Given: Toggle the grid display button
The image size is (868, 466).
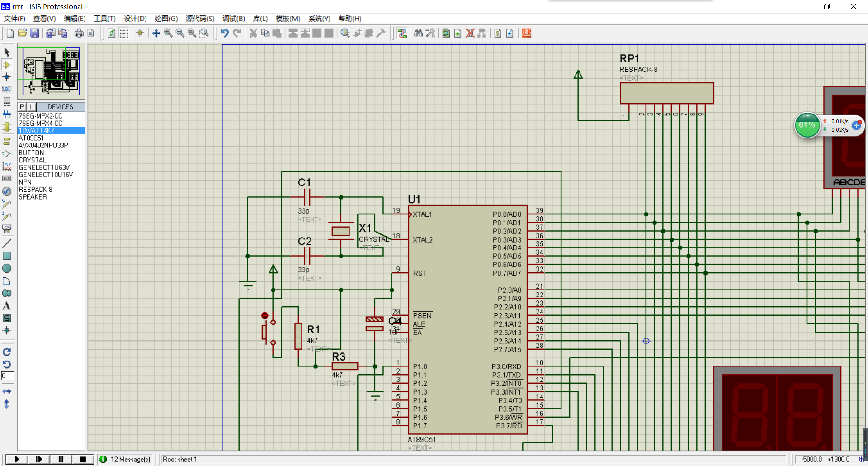Looking at the screenshot, I should click(124, 33).
